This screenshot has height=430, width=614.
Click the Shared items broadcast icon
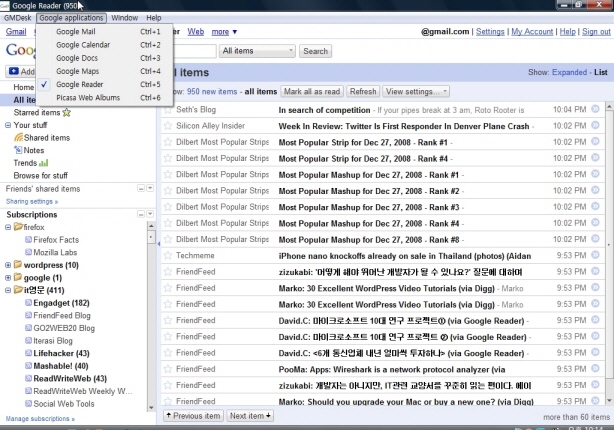pos(18,137)
